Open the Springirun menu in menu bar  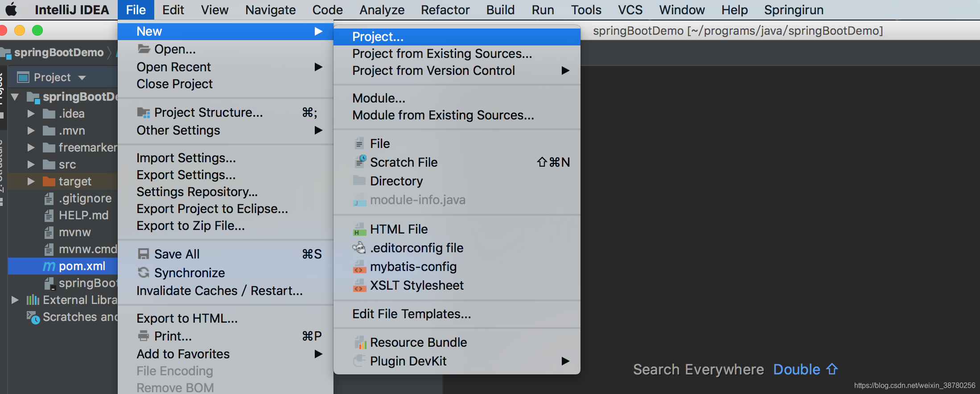tap(794, 10)
